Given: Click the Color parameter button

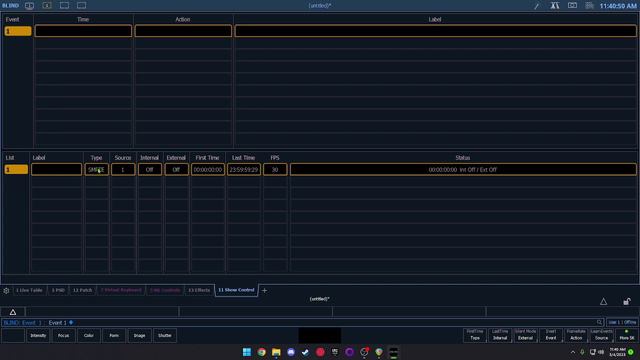Looking at the screenshot, I should (89, 336).
